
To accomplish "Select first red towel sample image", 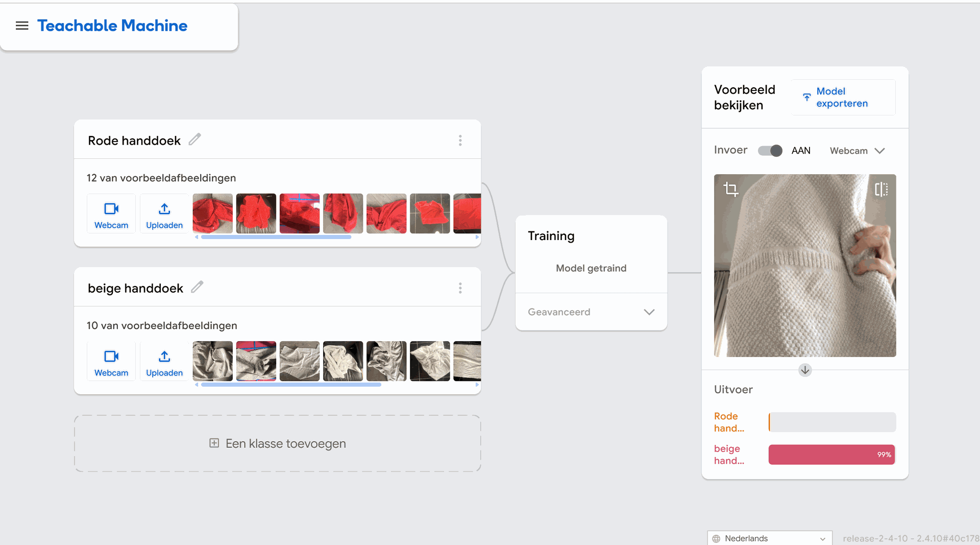I will 213,214.
